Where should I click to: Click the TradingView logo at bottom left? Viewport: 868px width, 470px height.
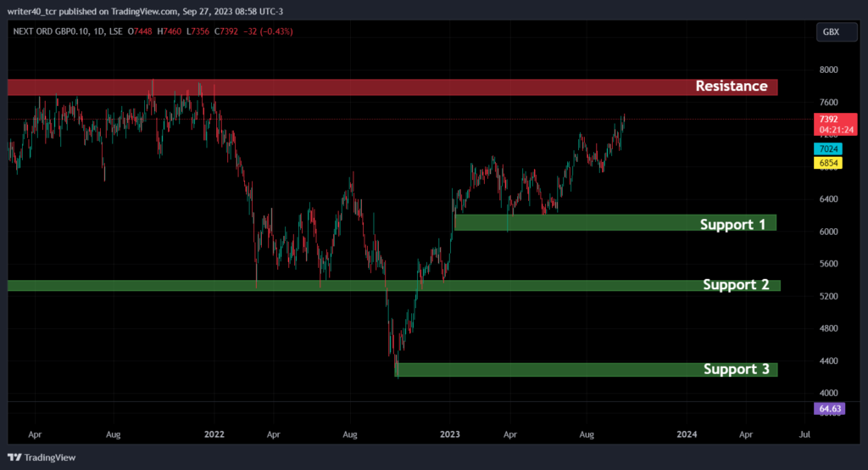42,457
